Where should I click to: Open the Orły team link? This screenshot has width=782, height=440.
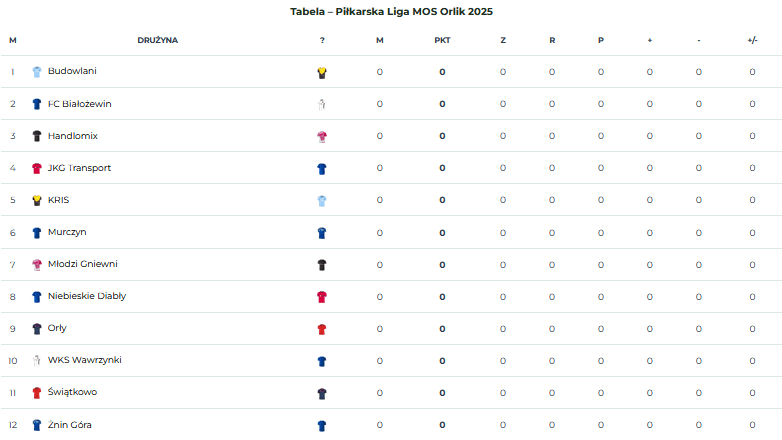(x=57, y=328)
